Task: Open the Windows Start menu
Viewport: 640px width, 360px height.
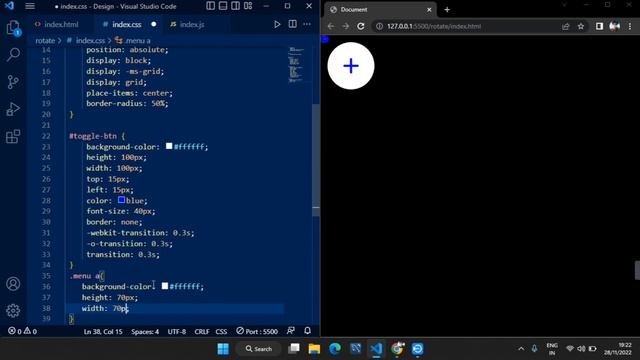Action: pos(223,349)
